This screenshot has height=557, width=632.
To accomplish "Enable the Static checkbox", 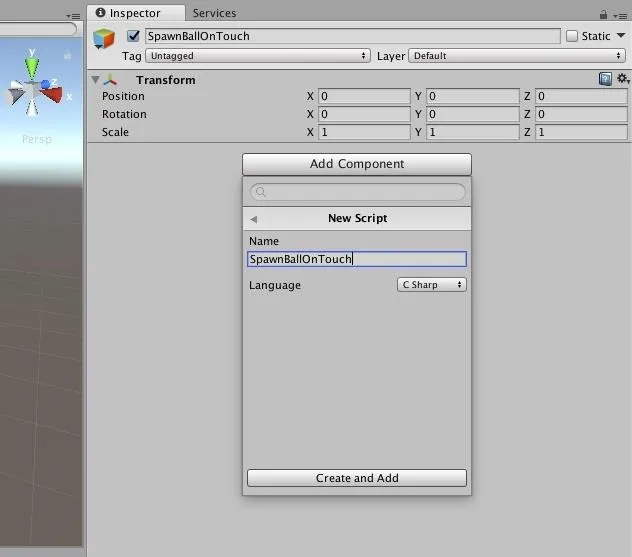I will 572,36.
